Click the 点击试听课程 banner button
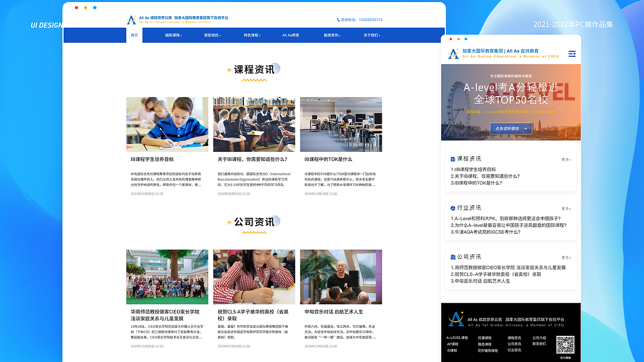The width and height of the screenshot is (644, 362). (511, 129)
